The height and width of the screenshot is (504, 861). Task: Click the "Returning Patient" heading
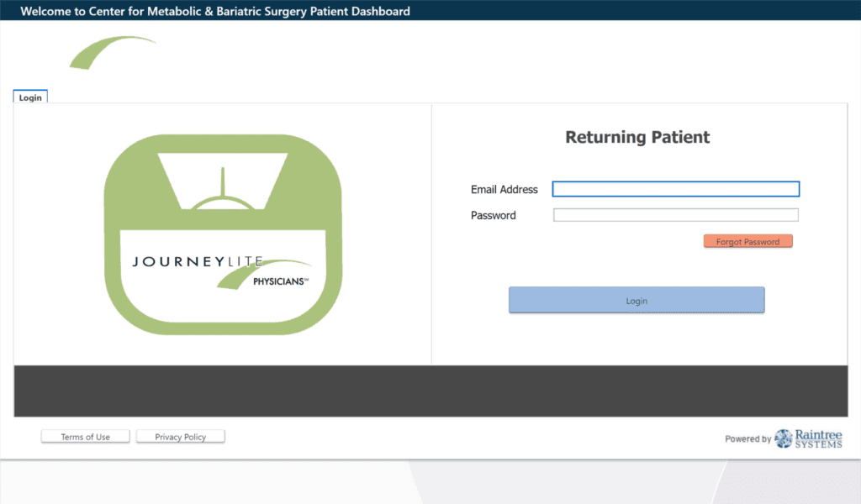coord(637,137)
